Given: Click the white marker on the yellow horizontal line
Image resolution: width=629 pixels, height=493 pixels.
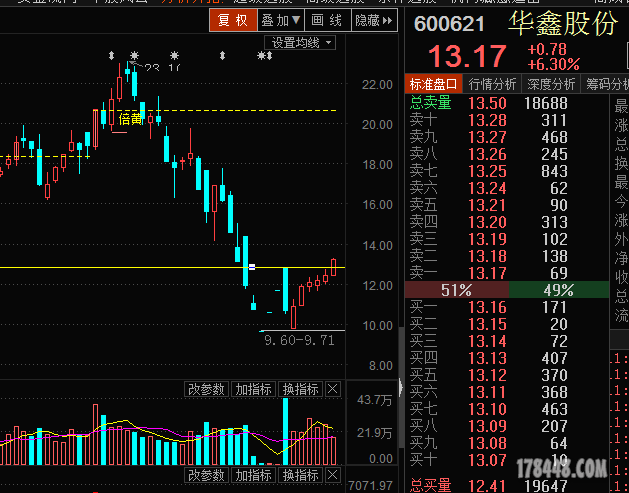Looking at the screenshot, I should pyautogui.click(x=252, y=267).
